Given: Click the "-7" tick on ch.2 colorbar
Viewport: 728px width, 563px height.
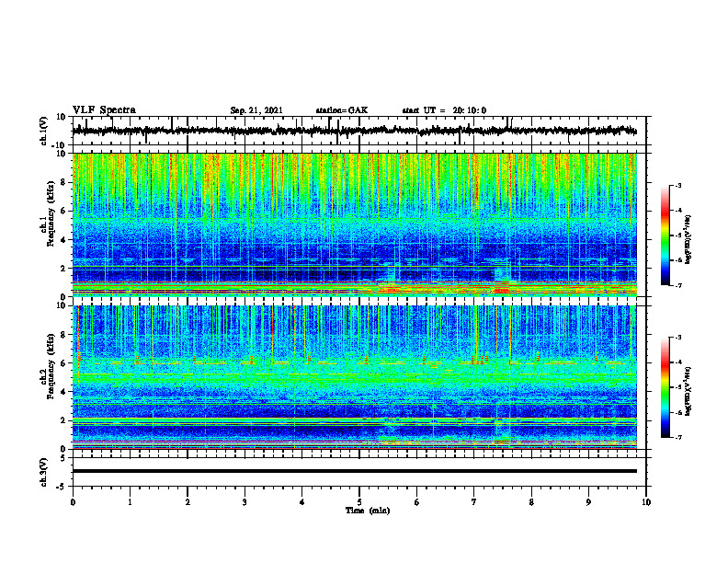Looking at the screenshot, I should pyautogui.click(x=678, y=437).
